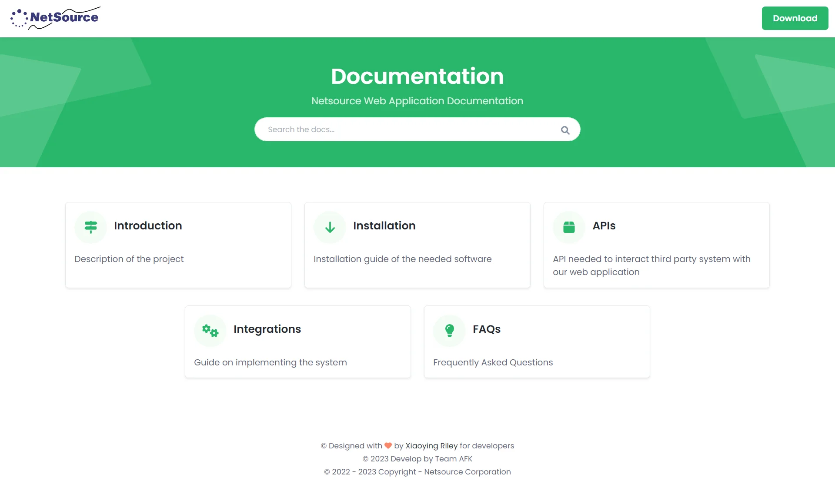Open the APIs documentation card
This screenshot has width=835, height=504.
point(657,245)
